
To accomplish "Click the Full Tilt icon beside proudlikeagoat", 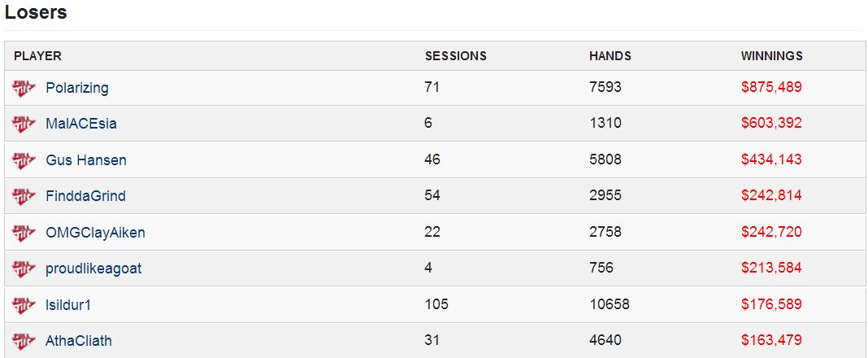I will (24, 268).
